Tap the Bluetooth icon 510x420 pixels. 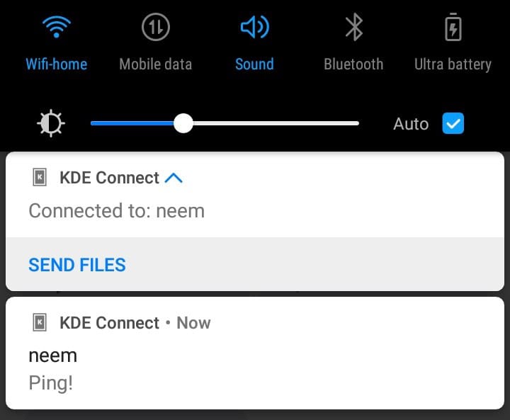354,27
